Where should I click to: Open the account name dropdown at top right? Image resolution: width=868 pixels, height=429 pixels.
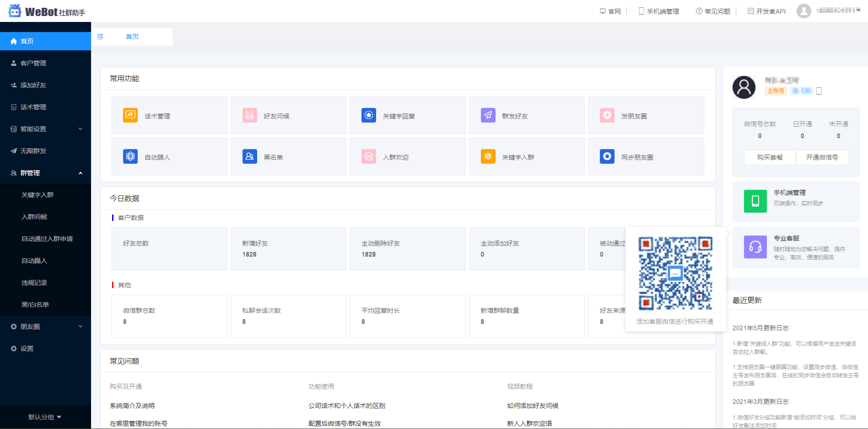pyautogui.click(x=838, y=10)
